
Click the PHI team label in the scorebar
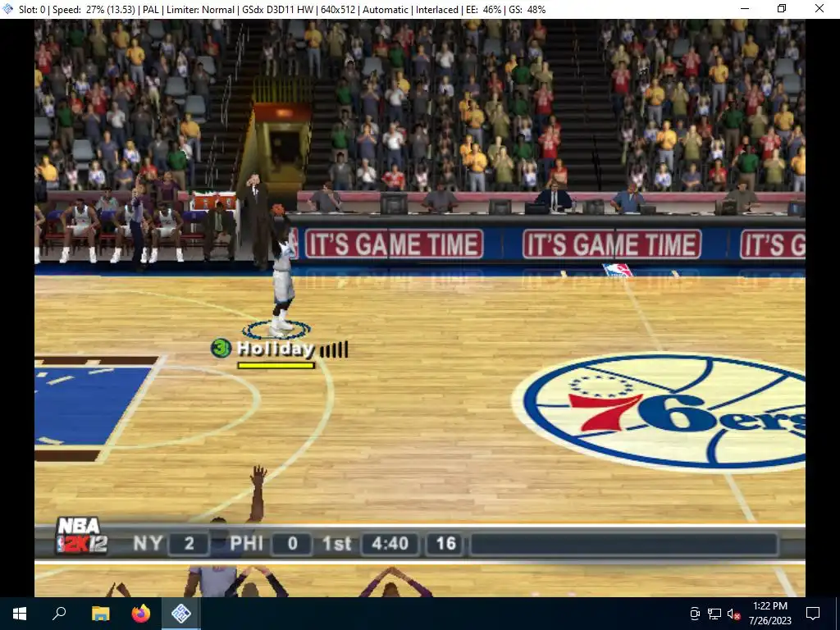[246, 543]
